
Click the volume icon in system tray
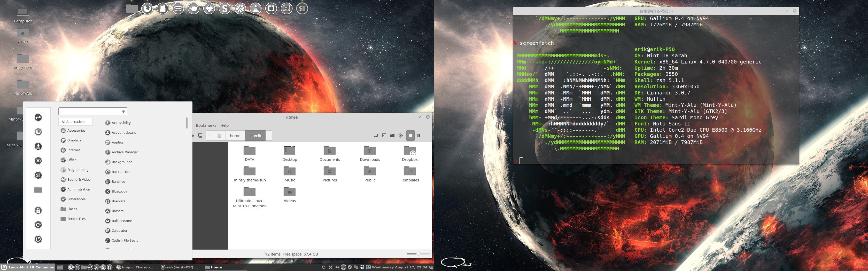coord(337,267)
